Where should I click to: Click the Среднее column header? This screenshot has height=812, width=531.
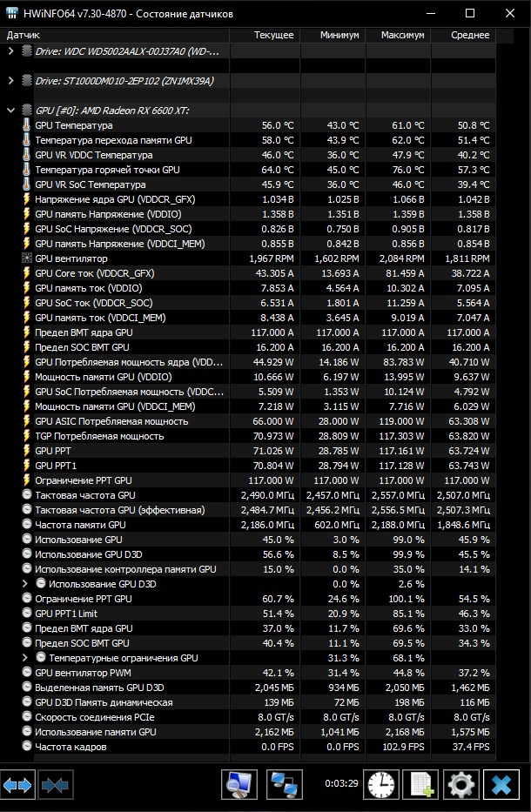(x=463, y=35)
